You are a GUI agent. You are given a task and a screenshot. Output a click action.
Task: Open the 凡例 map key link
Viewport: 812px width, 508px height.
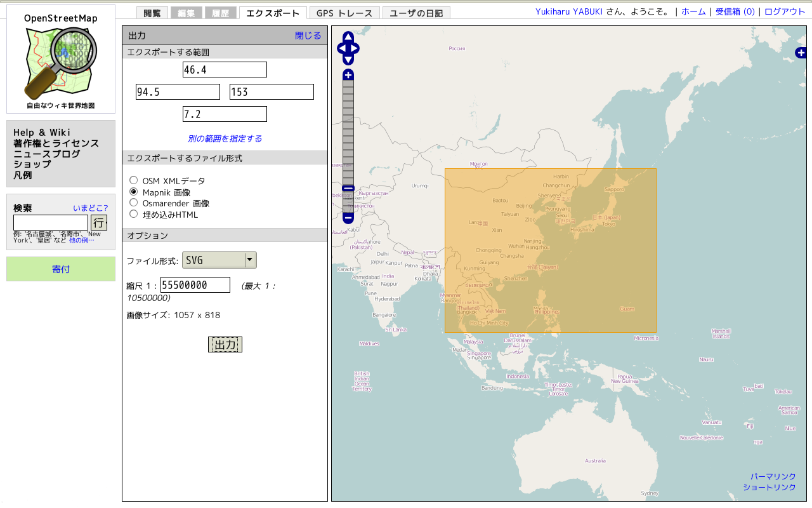tap(23, 175)
